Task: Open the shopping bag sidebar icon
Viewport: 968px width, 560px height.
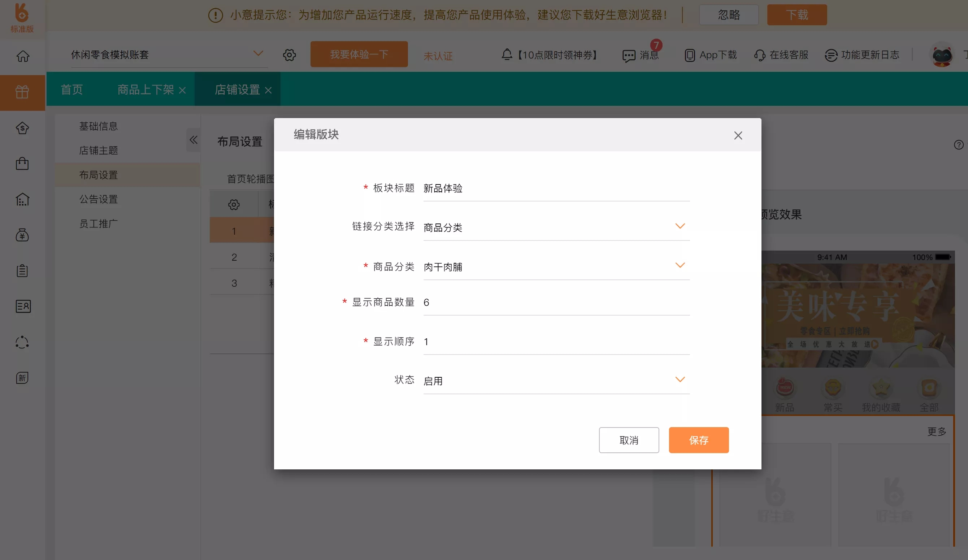Action: [22, 164]
